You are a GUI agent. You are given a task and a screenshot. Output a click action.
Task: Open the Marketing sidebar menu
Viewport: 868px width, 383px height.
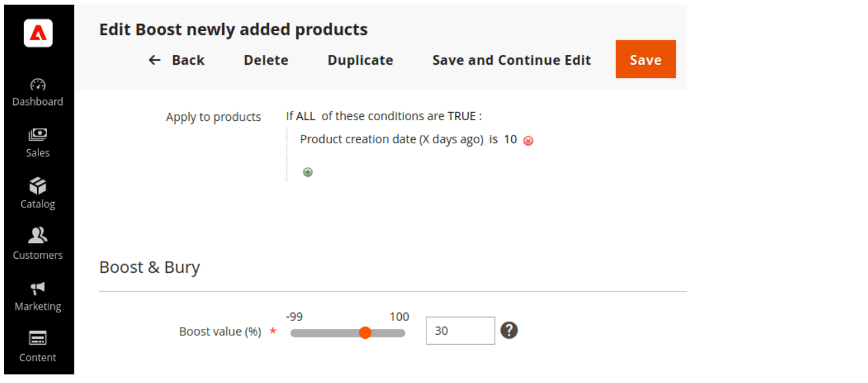(38, 296)
